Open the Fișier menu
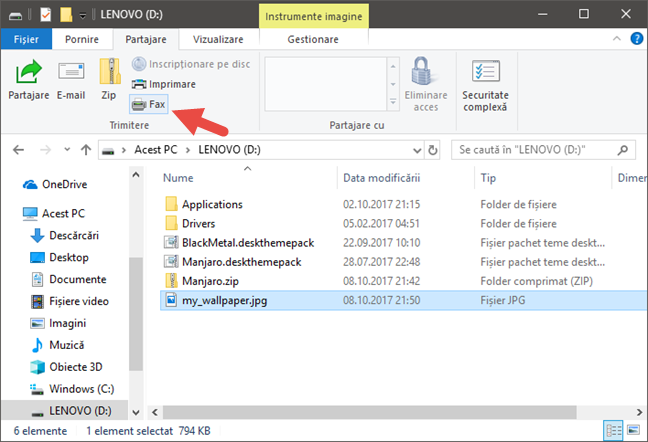Screen dimensions: 648x442 [x=26, y=39]
